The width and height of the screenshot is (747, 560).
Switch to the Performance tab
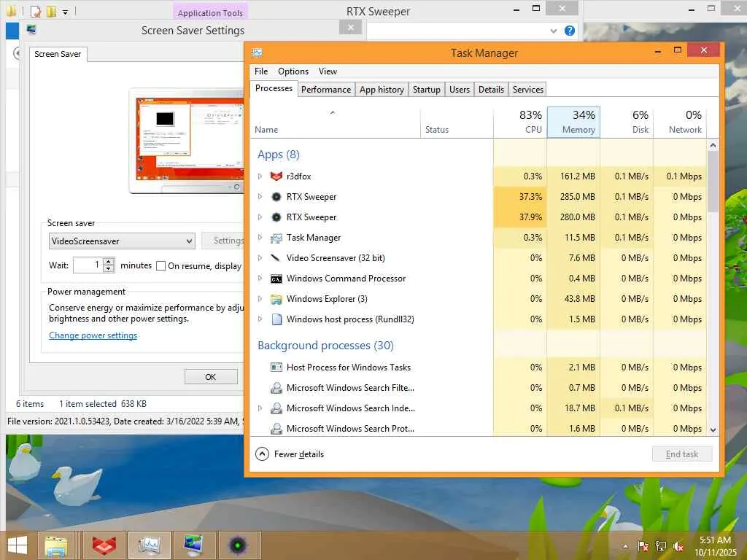point(326,90)
